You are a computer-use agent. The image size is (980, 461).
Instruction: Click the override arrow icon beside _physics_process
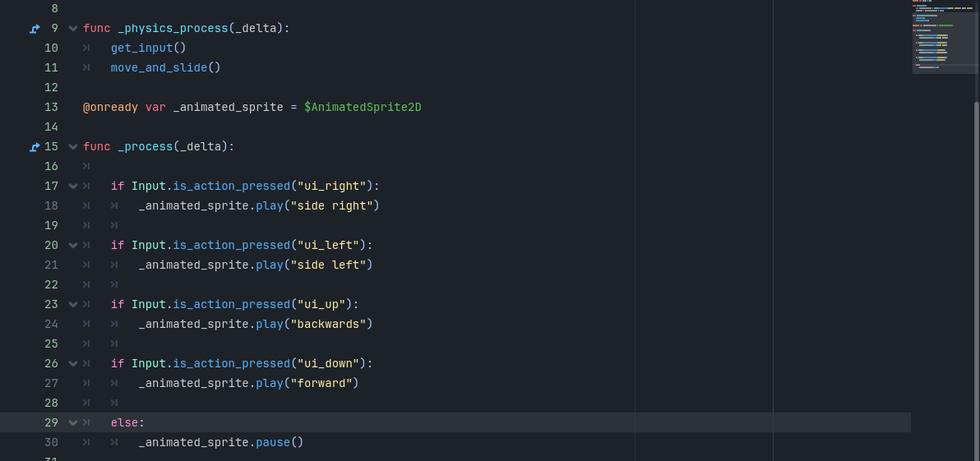pos(35,29)
